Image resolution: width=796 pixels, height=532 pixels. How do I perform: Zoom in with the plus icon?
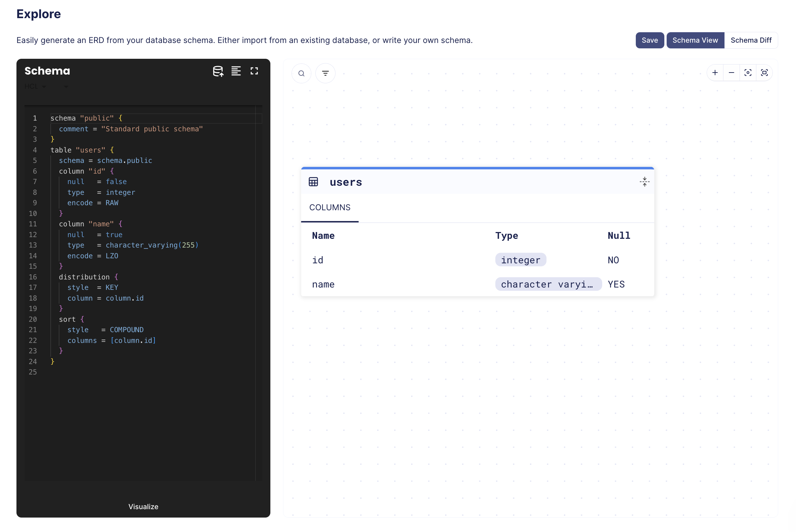pyautogui.click(x=715, y=73)
